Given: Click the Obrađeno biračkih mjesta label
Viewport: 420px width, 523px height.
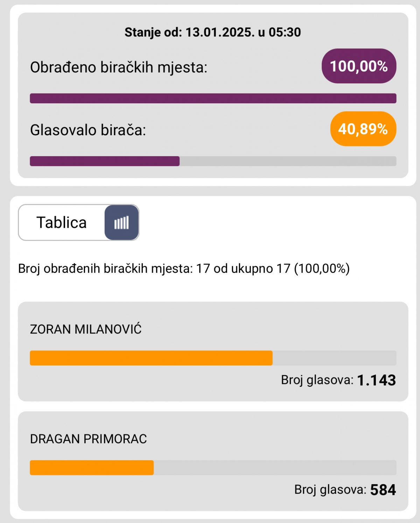Looking at the screenshot, I should pyautogui.click(x=119, y=67).
